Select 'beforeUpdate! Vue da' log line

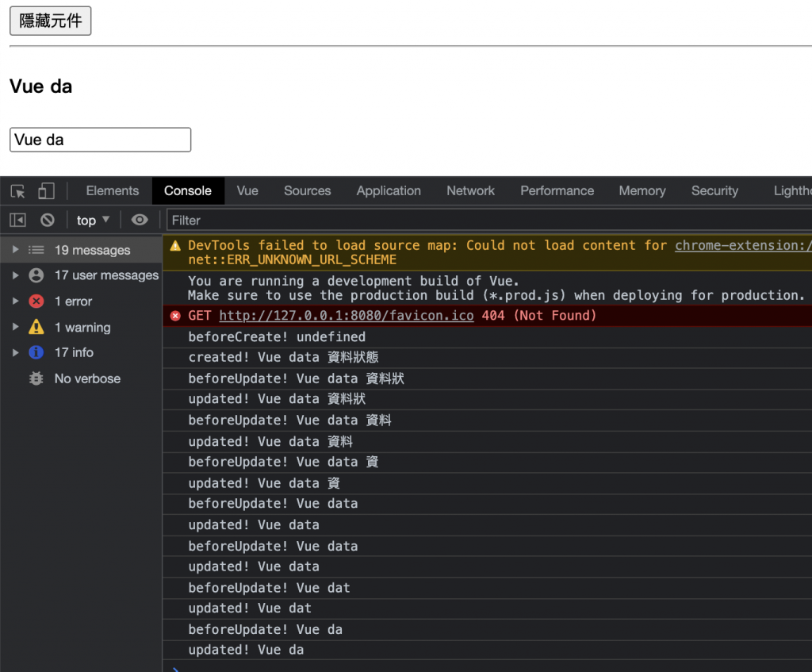(488, 629)
